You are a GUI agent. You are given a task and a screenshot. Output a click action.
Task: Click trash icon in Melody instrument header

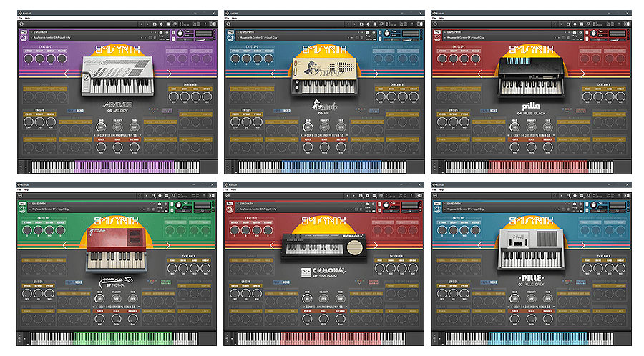pyautogui.click(x=155, y=37)
